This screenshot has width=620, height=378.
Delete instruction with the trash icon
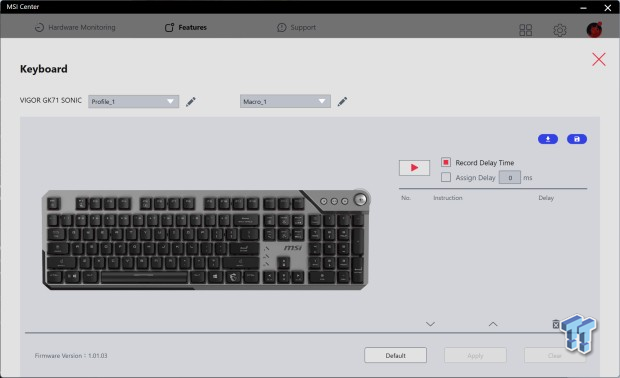(x=556, y=324)
